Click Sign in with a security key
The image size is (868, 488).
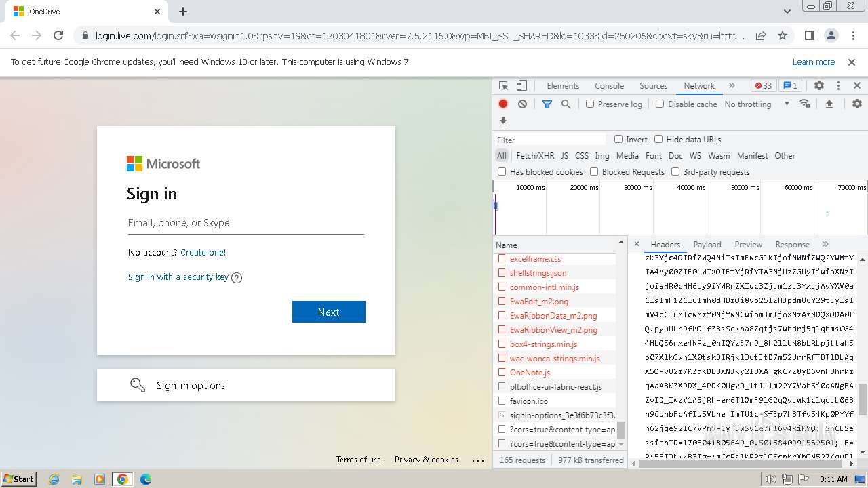point(178,277)
